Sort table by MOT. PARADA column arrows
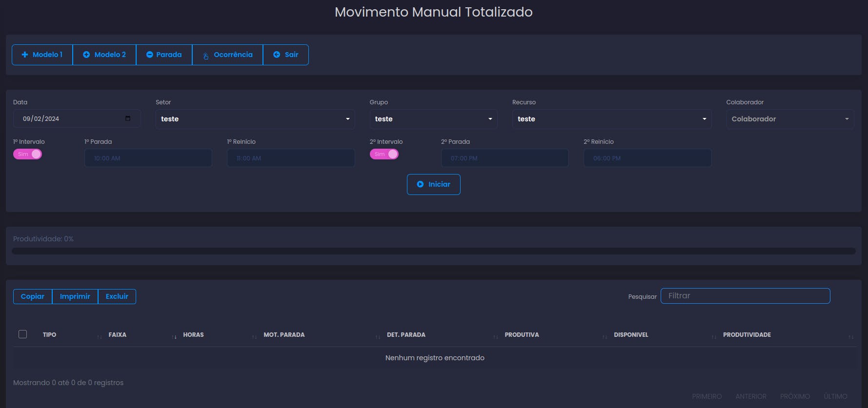Screen dimensions: 868x408 click(378, 337)
